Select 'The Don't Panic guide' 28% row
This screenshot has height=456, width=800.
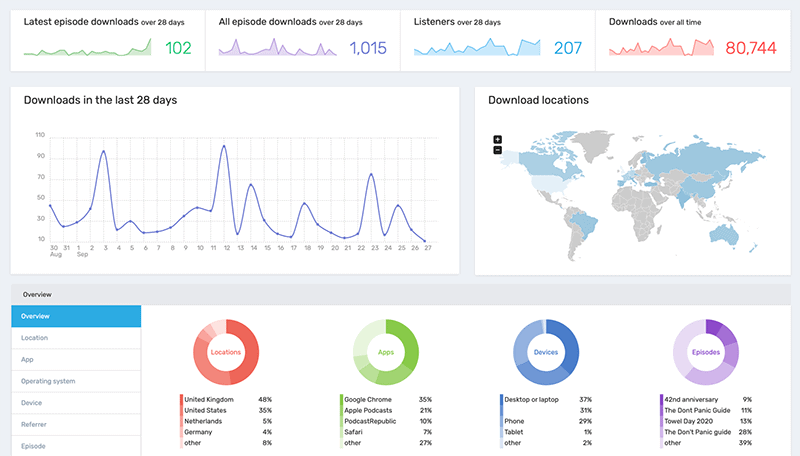pos(706,432)
